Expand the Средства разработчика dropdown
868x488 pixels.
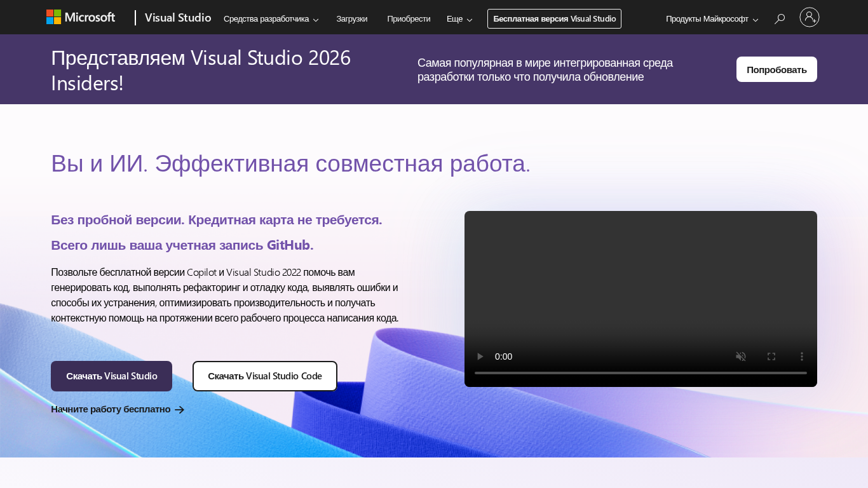coord(271,19)
